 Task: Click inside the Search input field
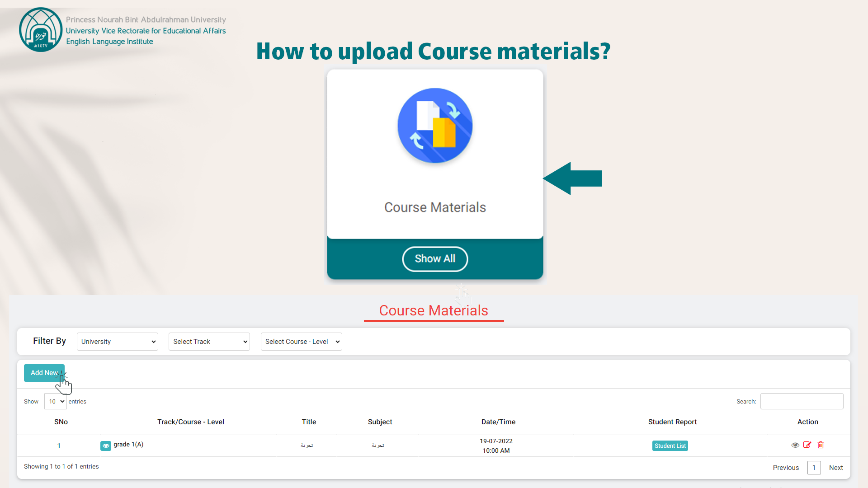click(802, 401)
